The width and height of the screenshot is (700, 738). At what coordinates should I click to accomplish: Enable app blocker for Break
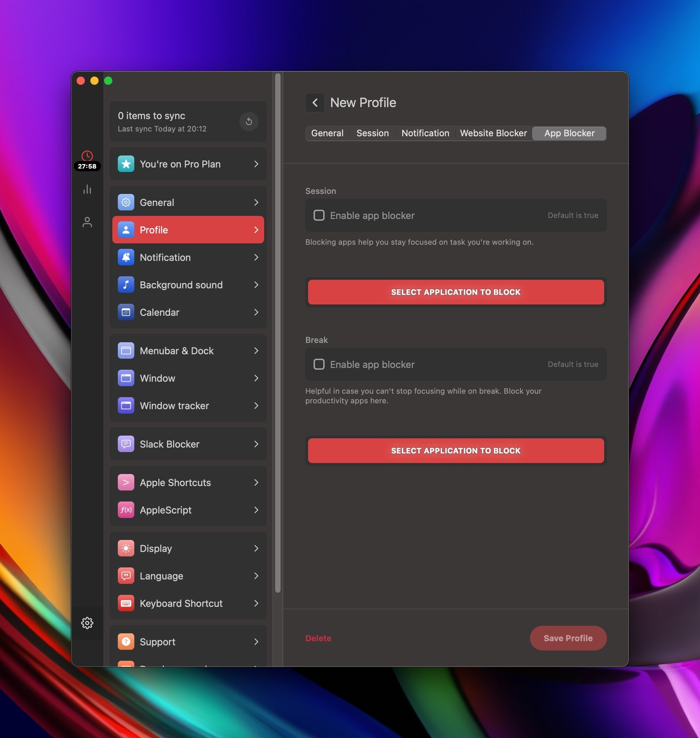(x=318, y=364)
